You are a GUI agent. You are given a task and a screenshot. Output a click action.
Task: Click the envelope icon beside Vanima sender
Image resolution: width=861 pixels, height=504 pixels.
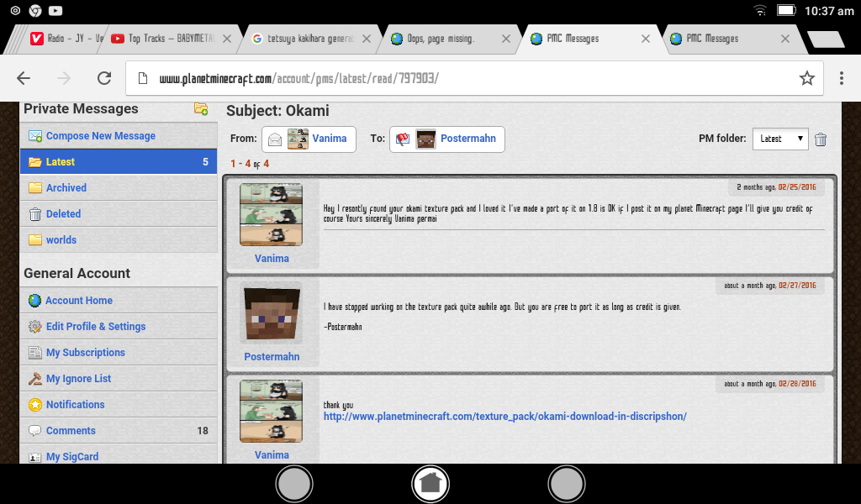(x=274, y=139)
